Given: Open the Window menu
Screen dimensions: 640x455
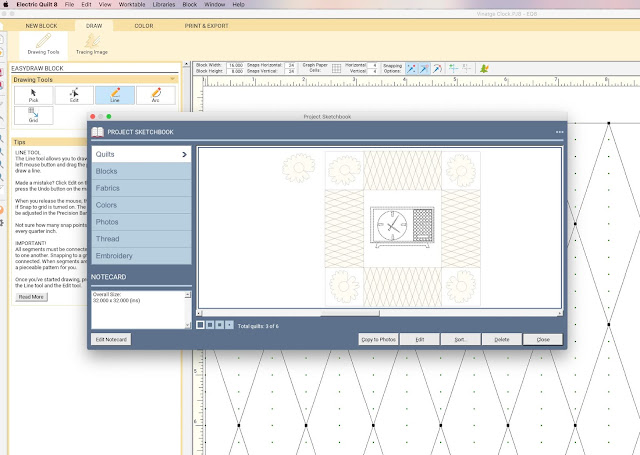Looking at the screenshot, I should coord(215,4).
